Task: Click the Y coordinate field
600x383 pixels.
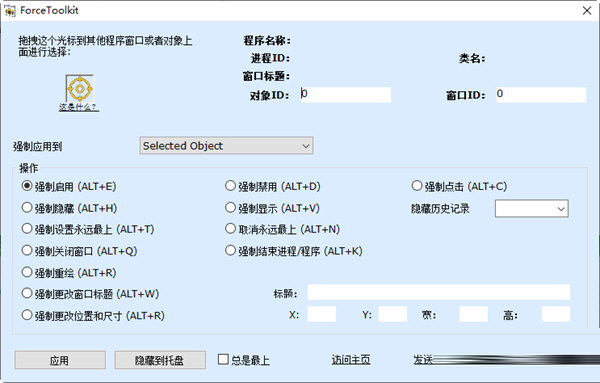Action: (393, 314)
